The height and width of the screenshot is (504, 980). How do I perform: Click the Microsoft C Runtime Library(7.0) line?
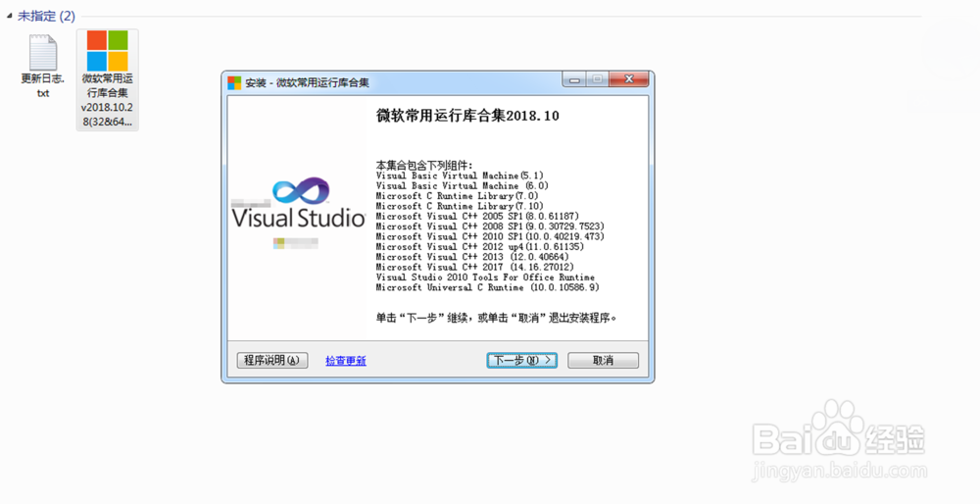(x=457, y=196)
